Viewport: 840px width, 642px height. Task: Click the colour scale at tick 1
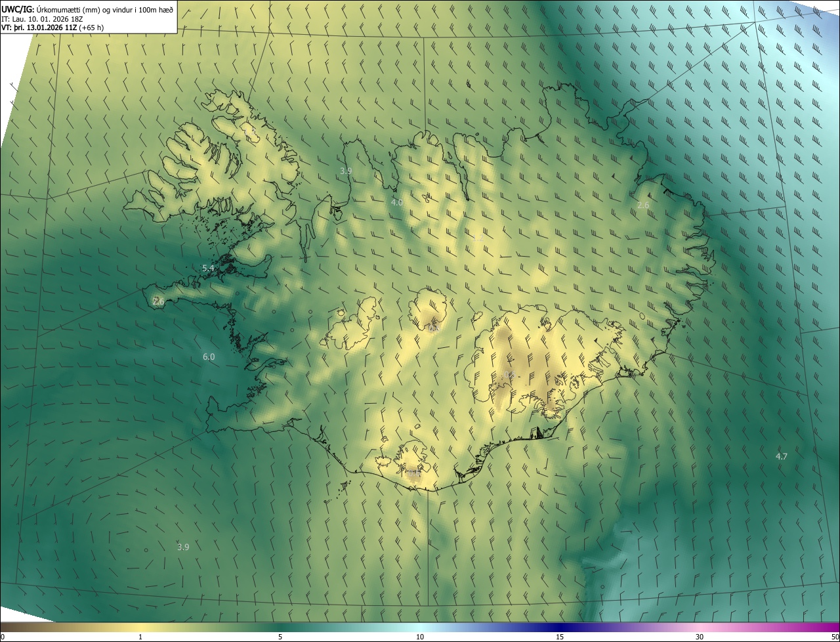140,637
